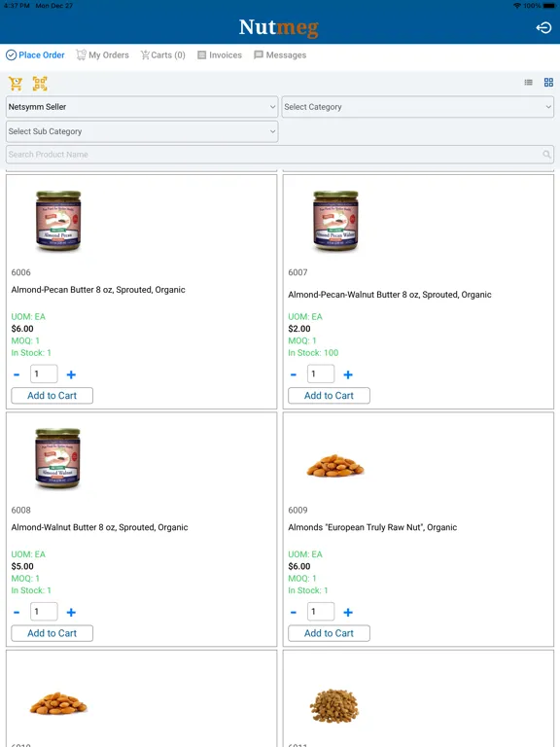Add Almond-Pecan-Walnut Butter 6007 to cart
560x747 pixels.
tap(329, 396)
